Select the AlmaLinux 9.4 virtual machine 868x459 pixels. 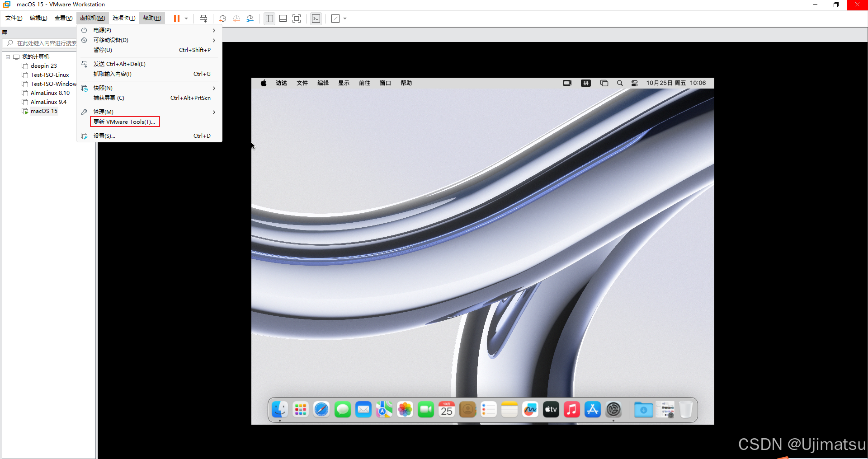(x=48, y=102)
